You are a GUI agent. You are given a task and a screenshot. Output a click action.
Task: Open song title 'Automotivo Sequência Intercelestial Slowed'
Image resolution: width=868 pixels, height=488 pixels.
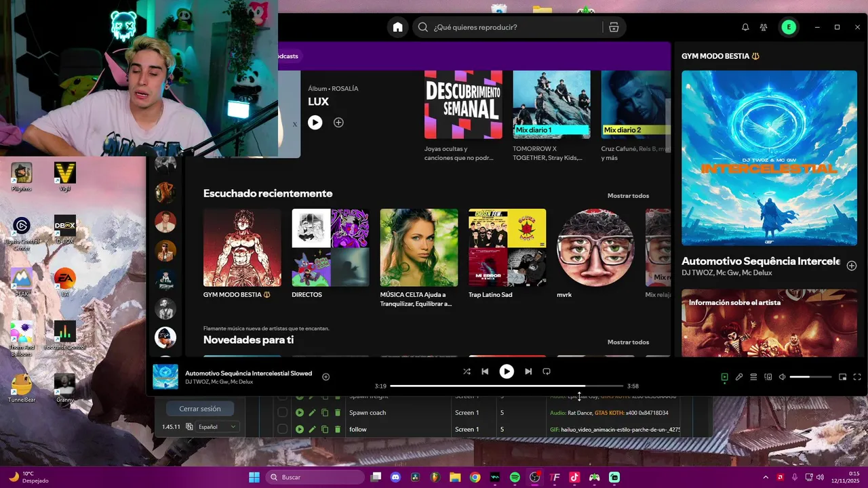click(x=248, y=373)
